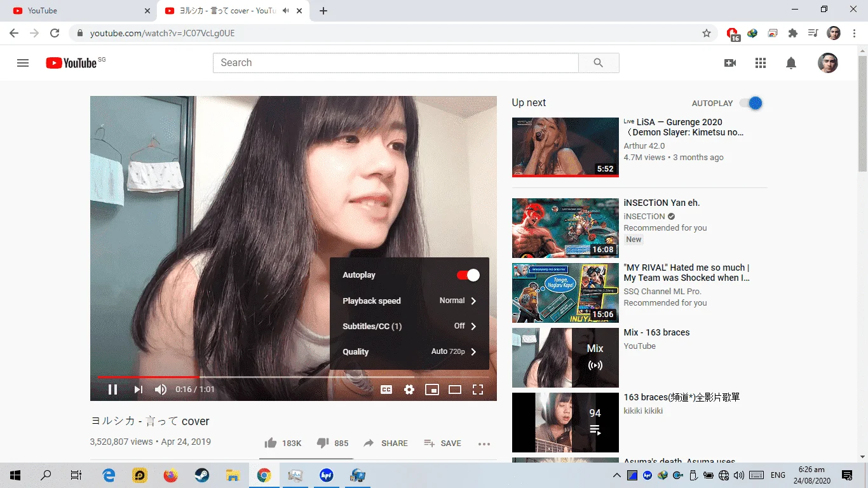Open the Extensions puzzle piece menu
Screen dimensions: 868x488
(792, 33)
